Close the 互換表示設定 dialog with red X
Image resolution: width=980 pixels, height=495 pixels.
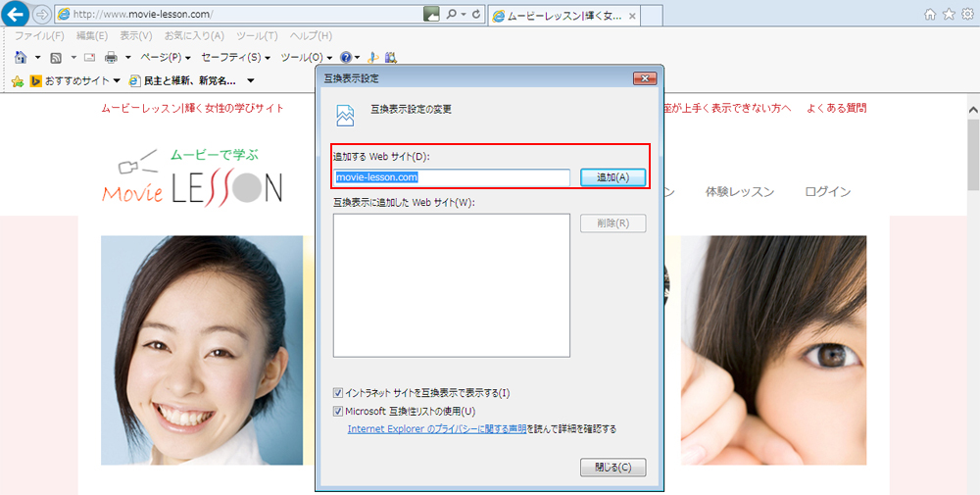[645, 78]
